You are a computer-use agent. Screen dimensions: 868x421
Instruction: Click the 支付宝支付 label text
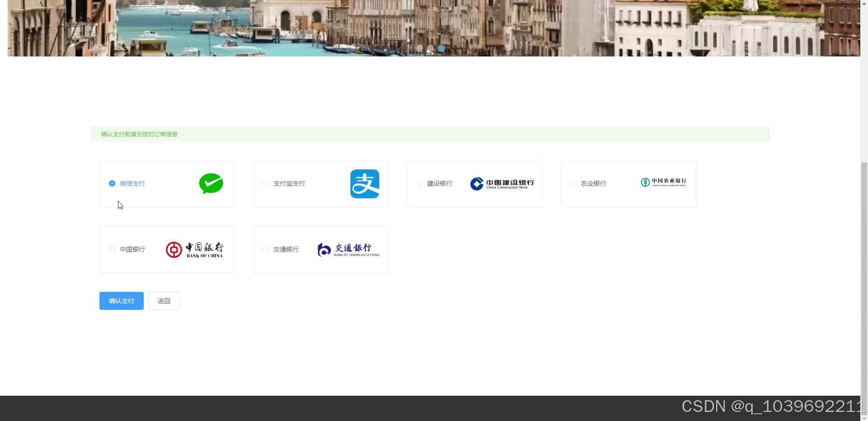pyautogui.click(x=289, y=183)
